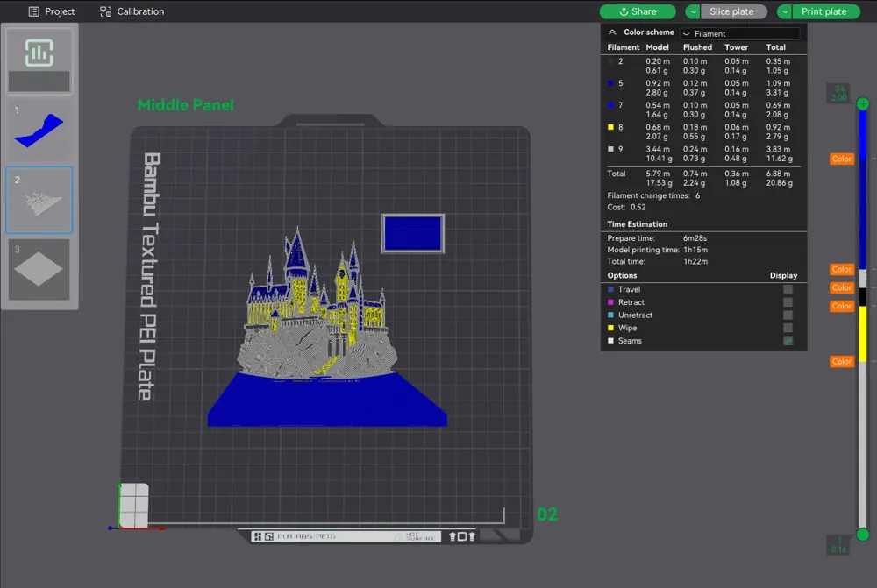Screen dimensions: 877x588
Task: Collapse the Color scheme legend panel
Action: click(612, 32)
